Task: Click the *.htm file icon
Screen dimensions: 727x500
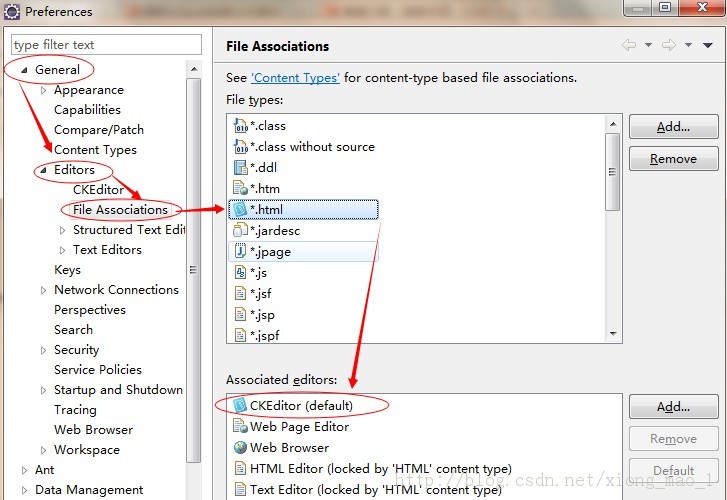Action: point(240,187)
